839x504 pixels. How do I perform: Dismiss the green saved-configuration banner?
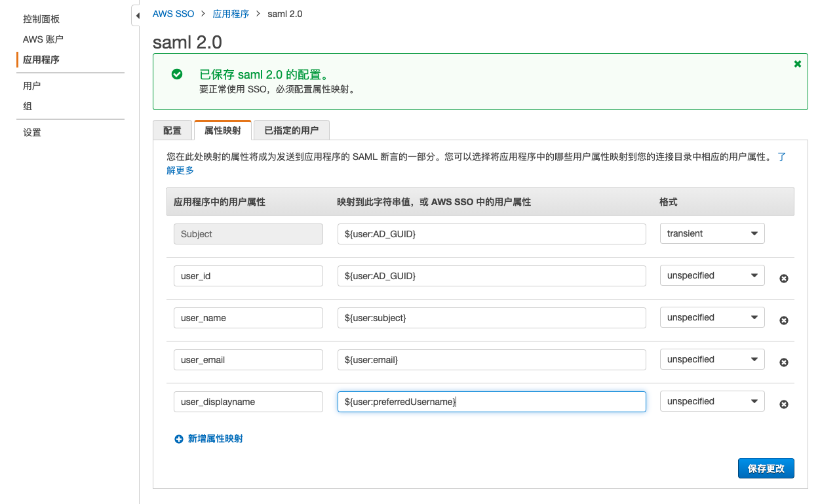(x=797, y=64)
